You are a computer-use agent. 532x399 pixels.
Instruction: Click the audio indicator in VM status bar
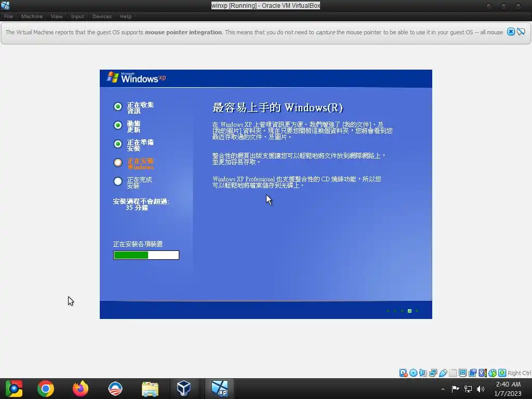click(x=423, y=373)
